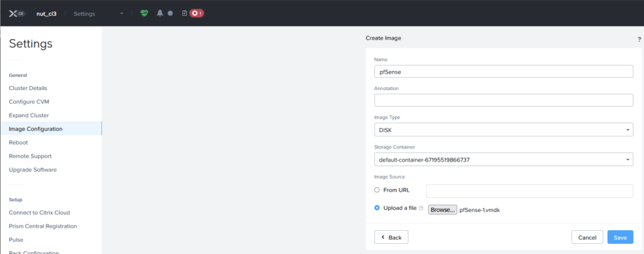Click the Back button
This screenshot has height=254, width=644.
[391, 237]
